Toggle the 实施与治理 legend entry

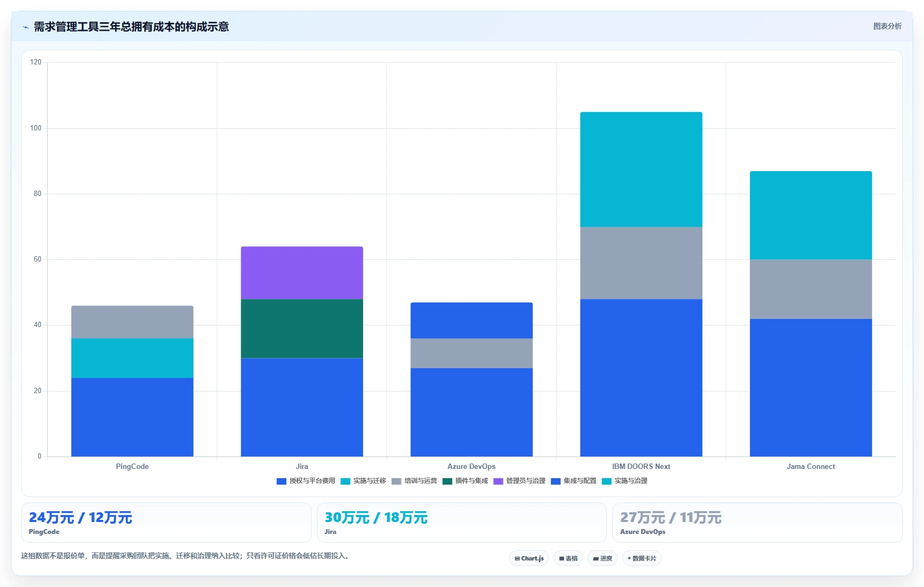click(624, 481)
